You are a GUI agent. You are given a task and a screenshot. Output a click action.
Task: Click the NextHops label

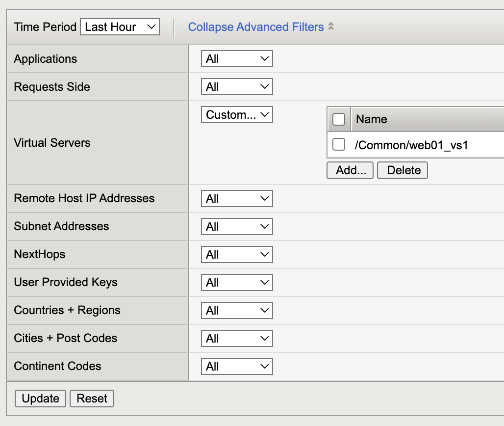40,255
